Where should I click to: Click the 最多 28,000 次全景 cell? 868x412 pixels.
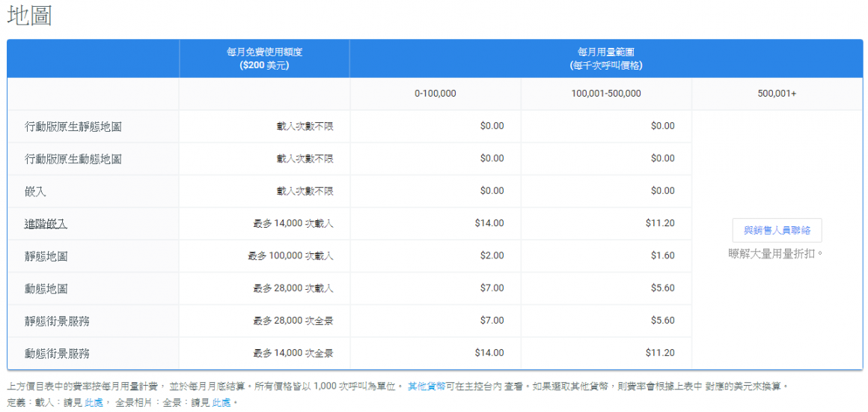tap(293, 321)
